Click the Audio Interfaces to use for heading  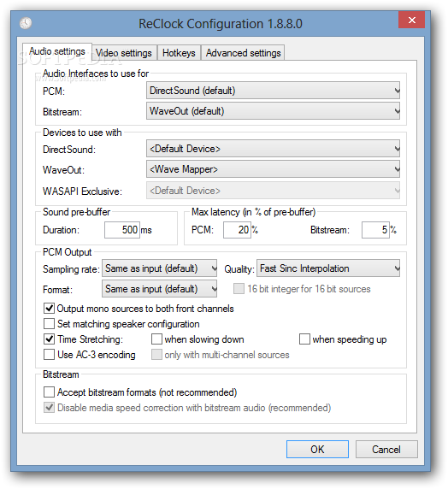coord(96,74)
